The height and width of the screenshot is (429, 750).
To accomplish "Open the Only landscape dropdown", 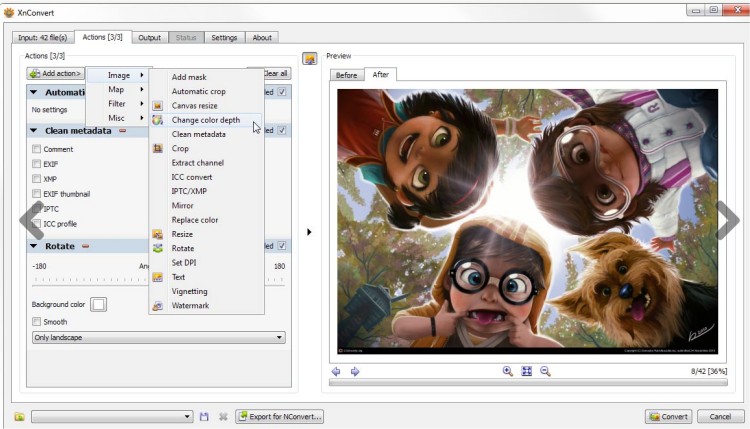I will [158, 338].
